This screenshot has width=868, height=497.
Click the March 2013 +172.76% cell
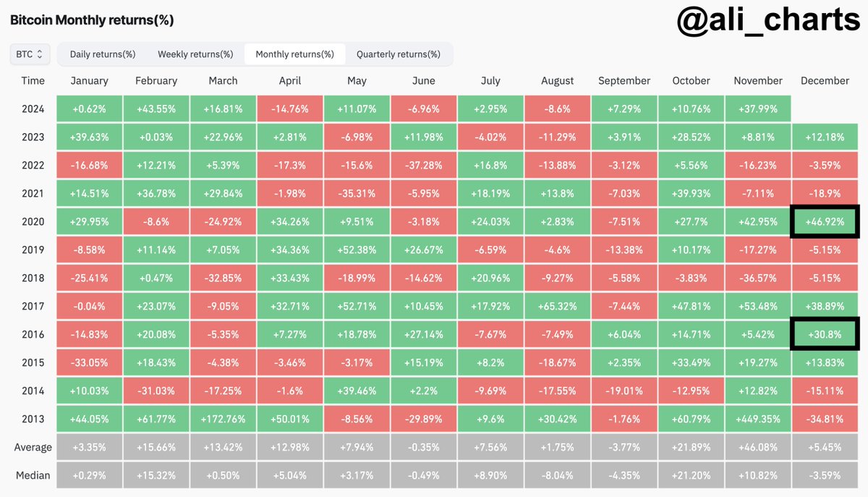point(223,419)
